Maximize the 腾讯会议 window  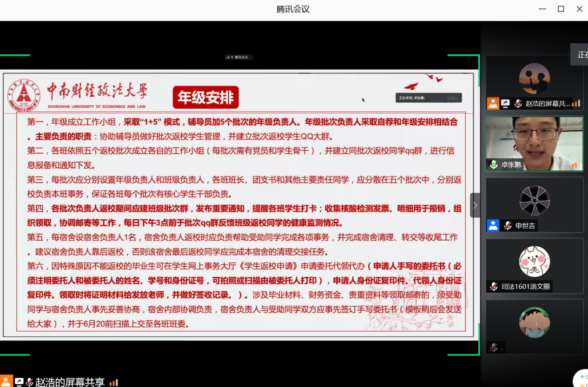point(561,9)
